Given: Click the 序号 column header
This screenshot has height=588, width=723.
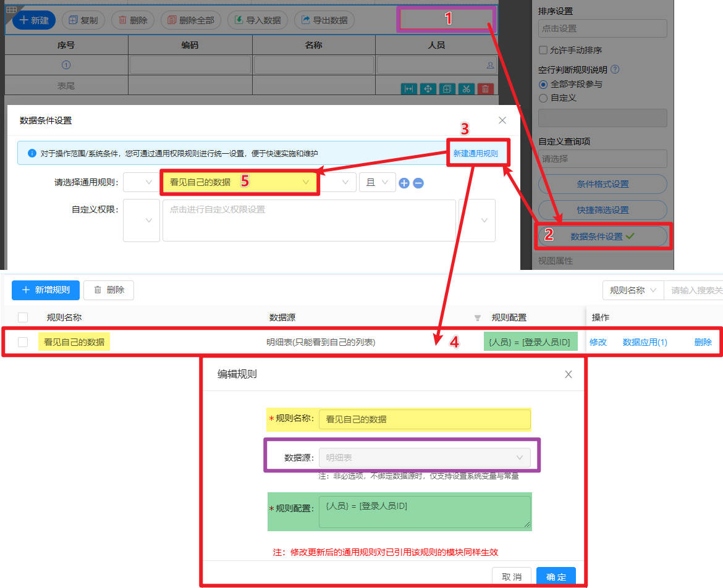Looking at the screenshot, I should [x=66, y=45].
